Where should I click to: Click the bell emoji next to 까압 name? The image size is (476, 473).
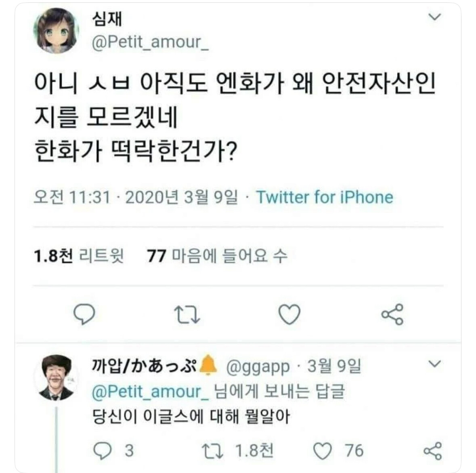tap(208, 365)
